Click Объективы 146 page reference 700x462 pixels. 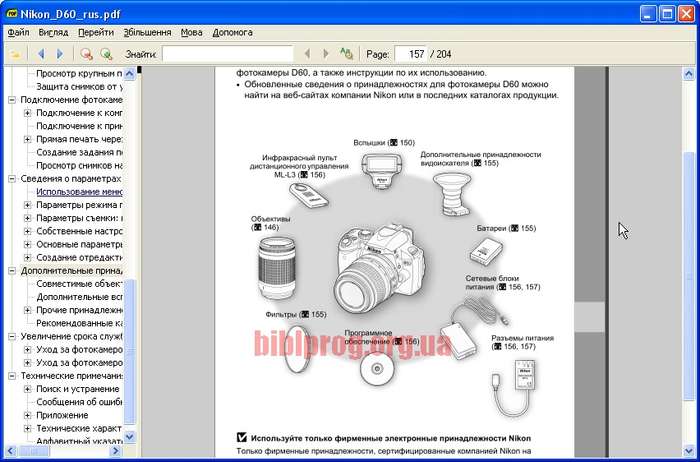[x=271, y=223]
